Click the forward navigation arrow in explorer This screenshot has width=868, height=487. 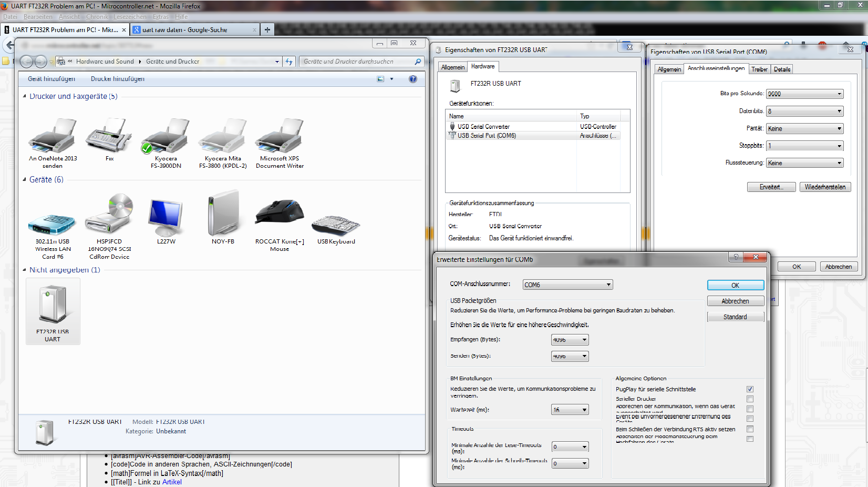(40, 62)
